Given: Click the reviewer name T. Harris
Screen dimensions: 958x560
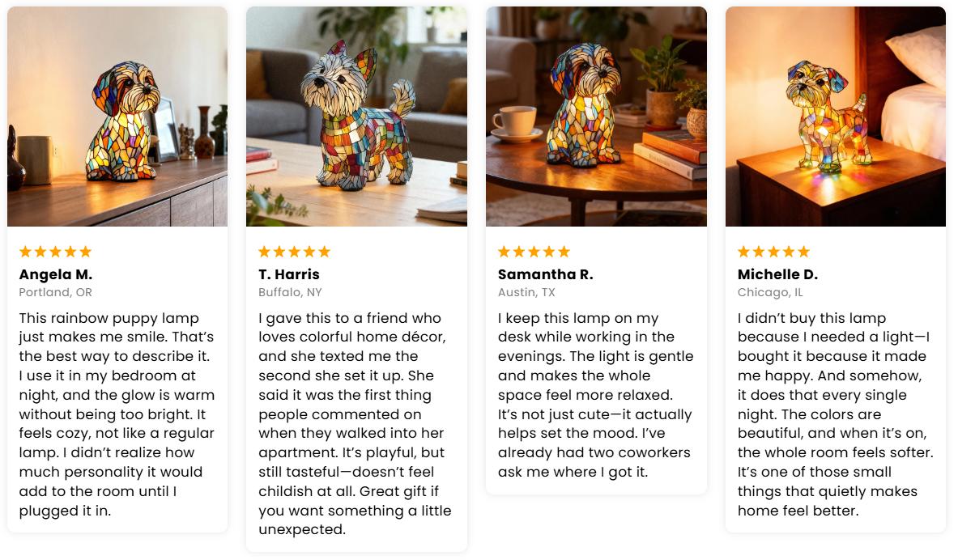Looking at the screenshot, I should coord(289,274).
